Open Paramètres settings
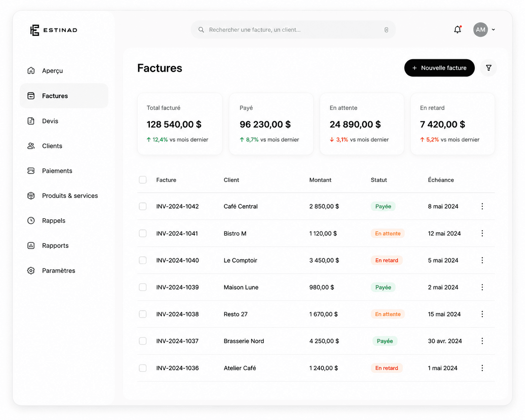This screenshot has width=525, height=420. click(64, 271)
